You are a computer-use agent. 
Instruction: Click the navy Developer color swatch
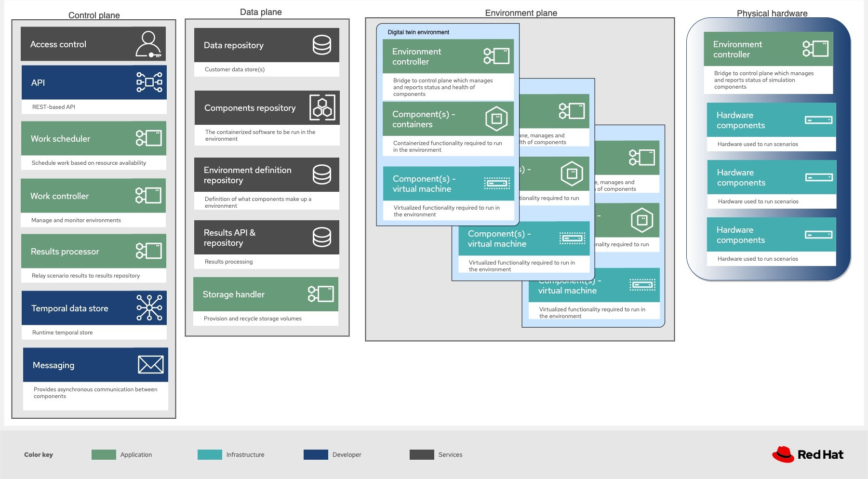click(316, 454)
